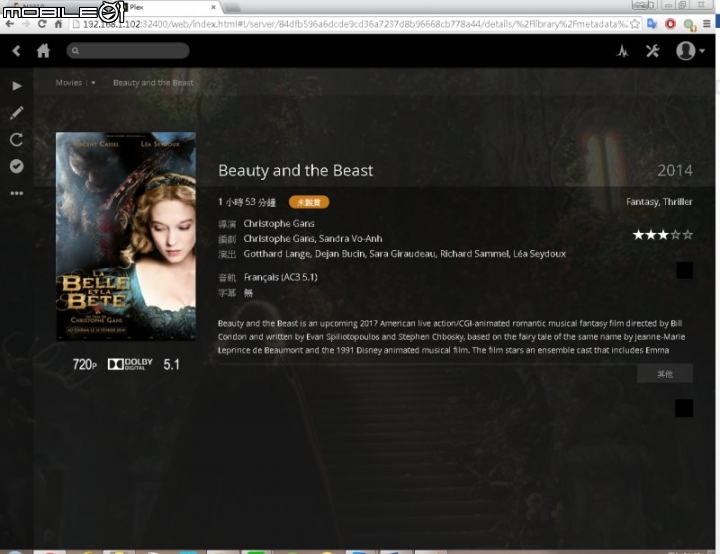Viewport: 720px width, 554px height.
Task: Open the browser Home button
Action: click(x=58, y=24)
